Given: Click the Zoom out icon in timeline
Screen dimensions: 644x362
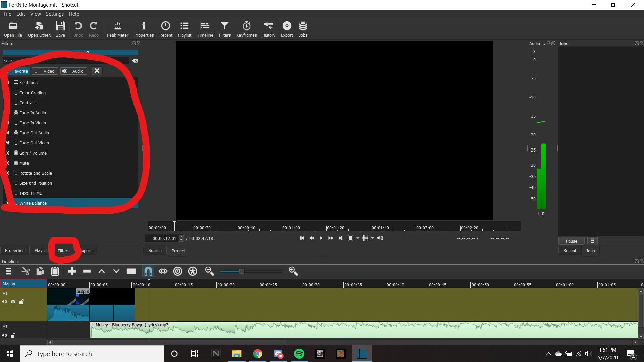Looking at the screenshot, I should 210,271.
